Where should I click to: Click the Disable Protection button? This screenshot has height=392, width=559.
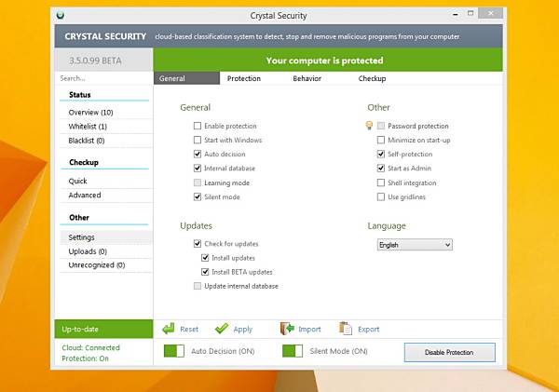[450, 353]
